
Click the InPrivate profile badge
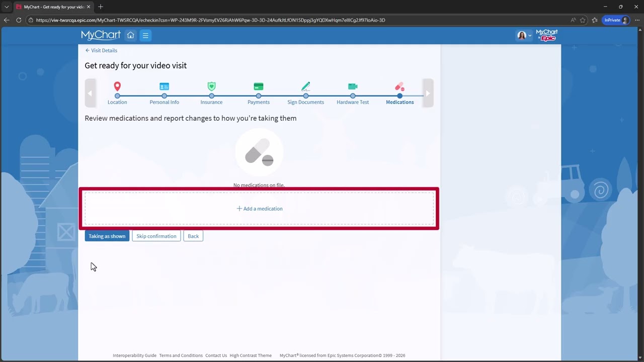coord(616,20)
